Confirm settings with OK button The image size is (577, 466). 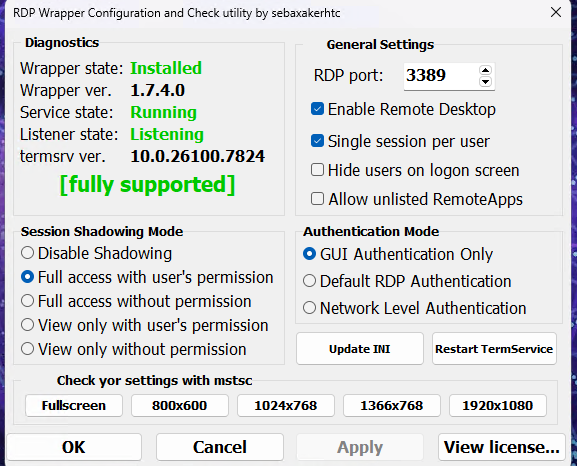(x=74, y=447)
